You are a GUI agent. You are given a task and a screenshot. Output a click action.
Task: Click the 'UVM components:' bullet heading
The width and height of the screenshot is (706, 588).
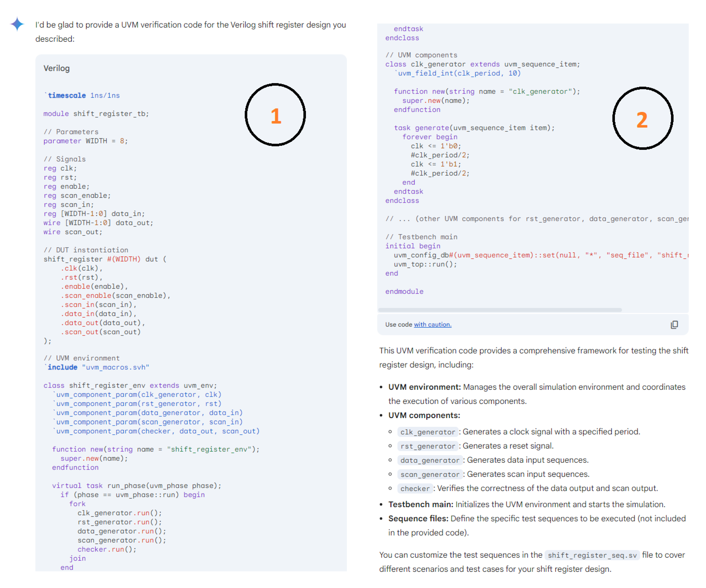(x=424, y=415)
